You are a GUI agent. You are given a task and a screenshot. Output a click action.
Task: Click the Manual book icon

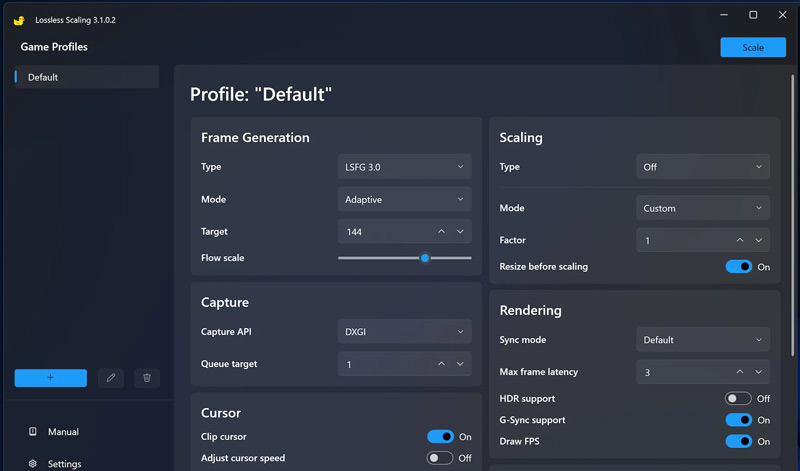tap(33, 432)
